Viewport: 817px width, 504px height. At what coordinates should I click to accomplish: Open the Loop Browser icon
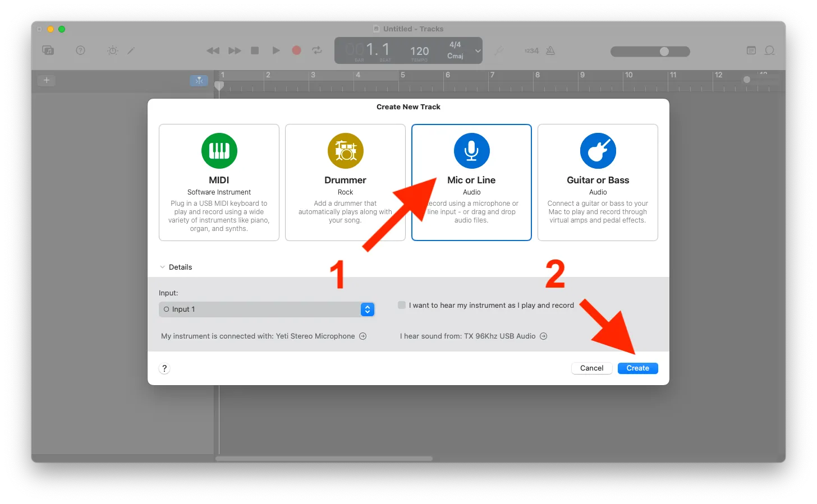[770, 50]
